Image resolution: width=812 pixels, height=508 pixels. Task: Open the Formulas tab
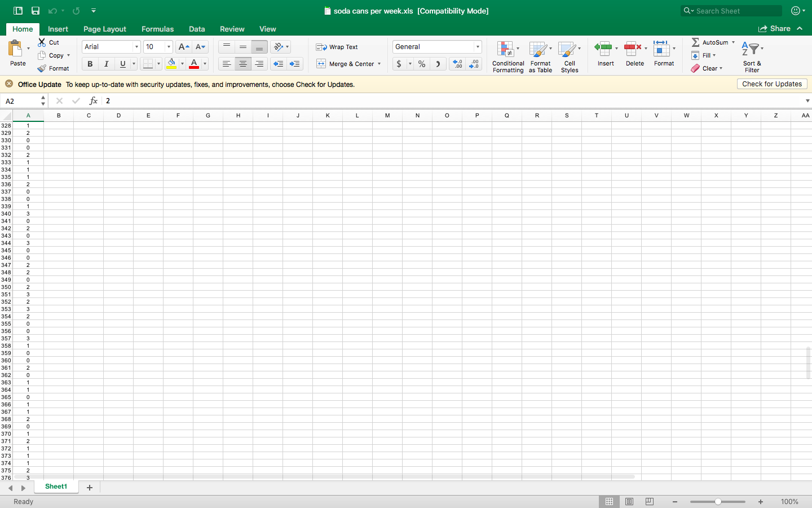[157, 29]
